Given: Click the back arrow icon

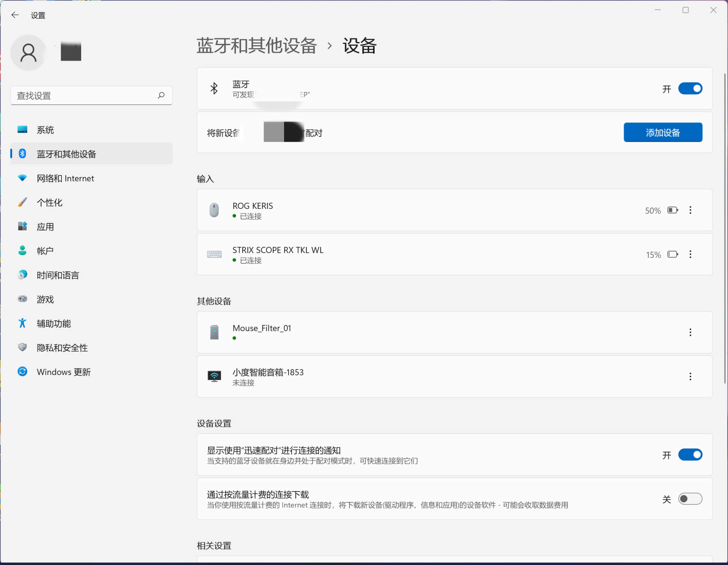Looking at the screenshot, I should [x=15, y=15].
